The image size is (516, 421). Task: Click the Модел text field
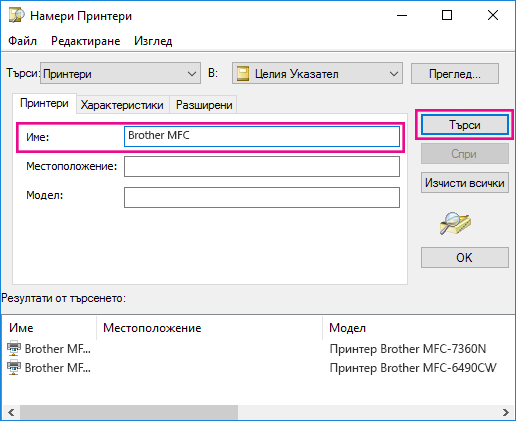tap(262, 197)
